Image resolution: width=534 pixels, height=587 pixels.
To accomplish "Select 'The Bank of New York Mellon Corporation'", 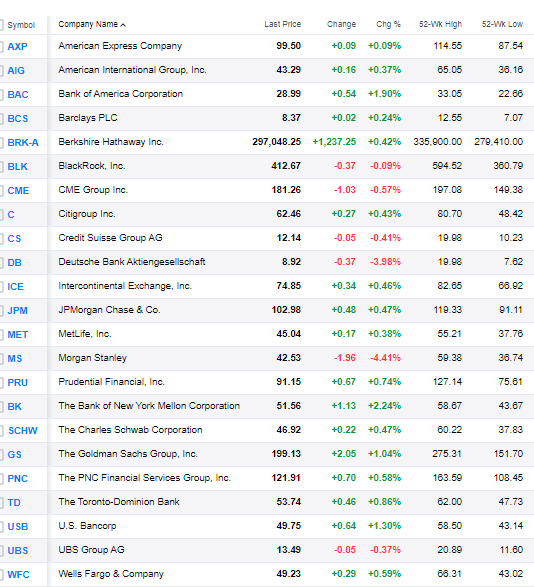I will [x=149, y=406].
